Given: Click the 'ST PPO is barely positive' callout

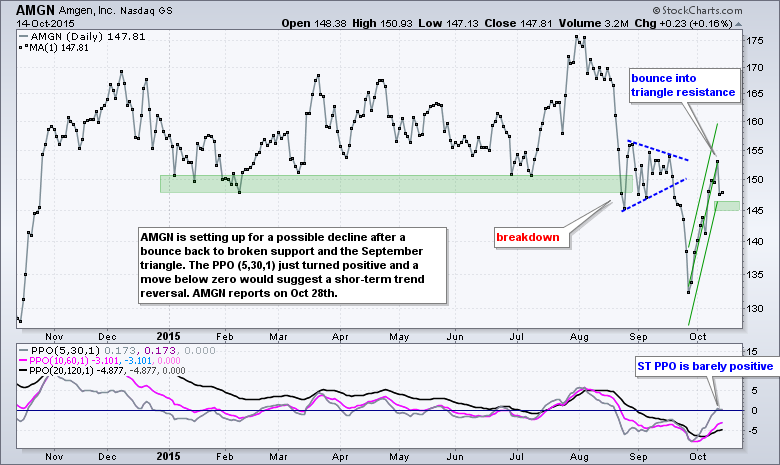Looking at the screenshot, I should click(705, 366).
